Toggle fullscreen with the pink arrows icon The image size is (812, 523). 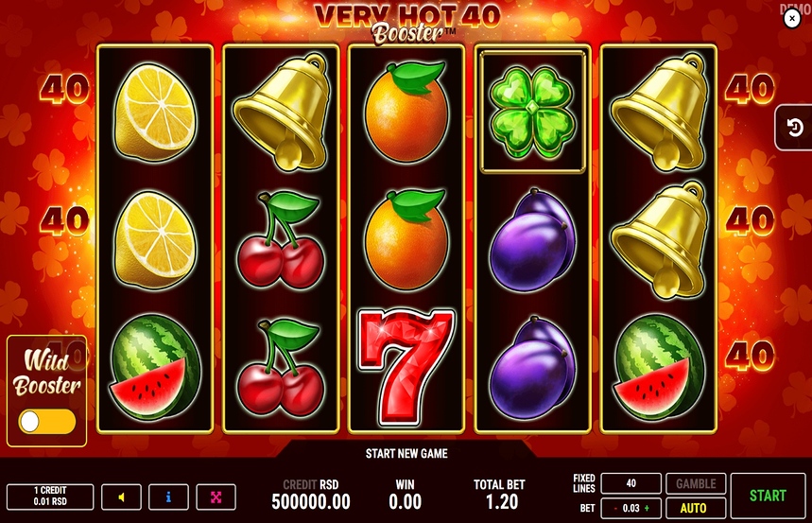pyautogui.click(x=216, y=497)
